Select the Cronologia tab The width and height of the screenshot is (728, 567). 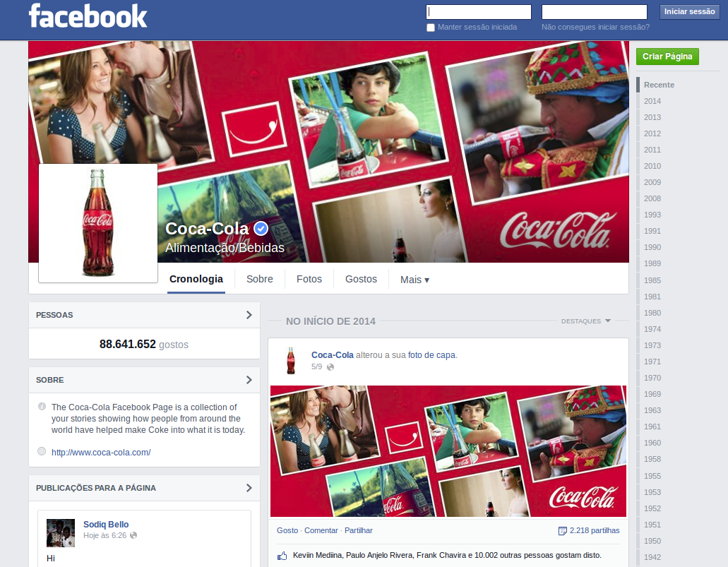196,279
